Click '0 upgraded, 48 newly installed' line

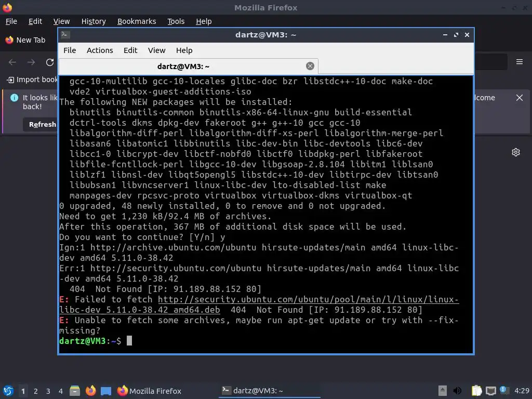222,206
